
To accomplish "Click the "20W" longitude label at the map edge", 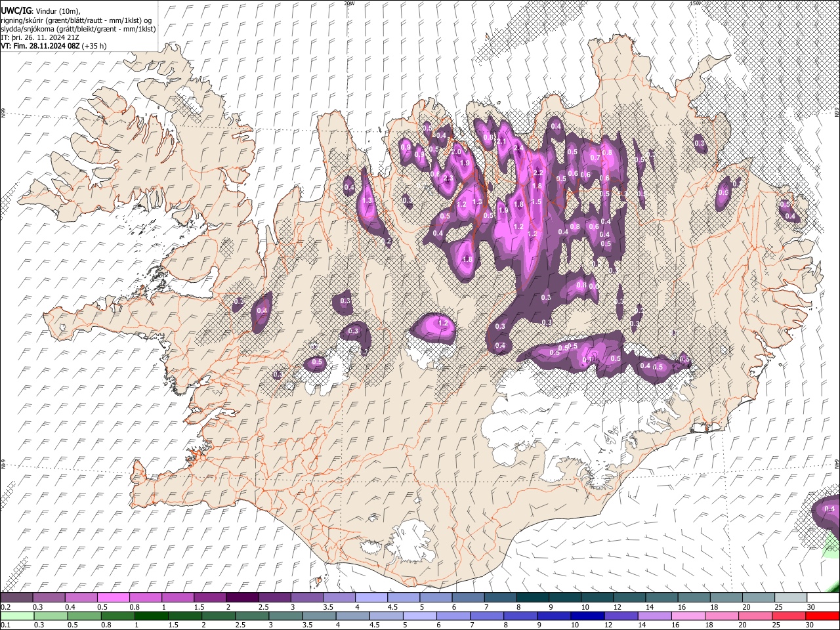I will (x=349, y=3).
